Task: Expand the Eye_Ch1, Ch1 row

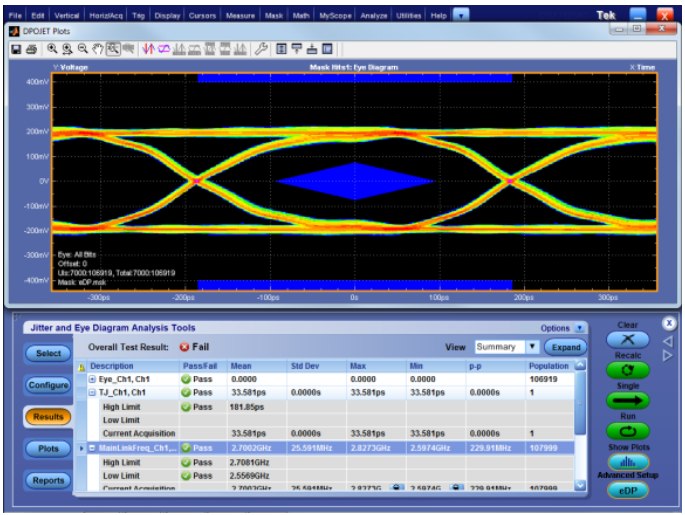Action: (93, 380)
